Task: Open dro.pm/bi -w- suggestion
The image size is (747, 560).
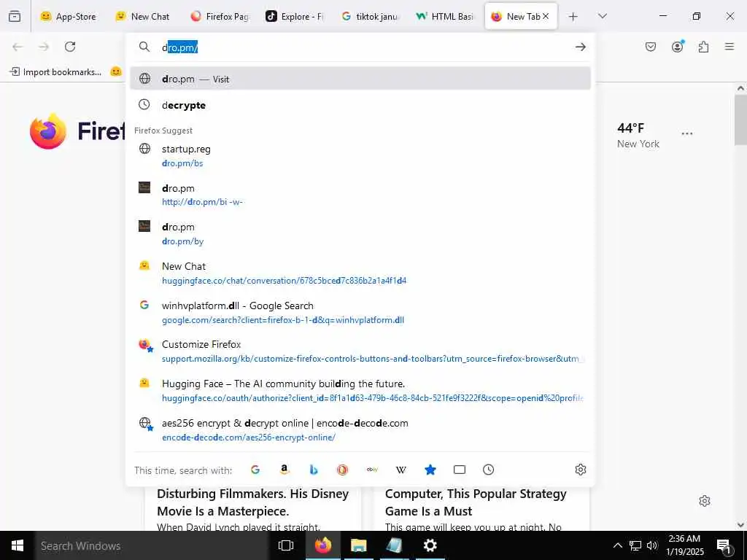Action: coord(360,195)
